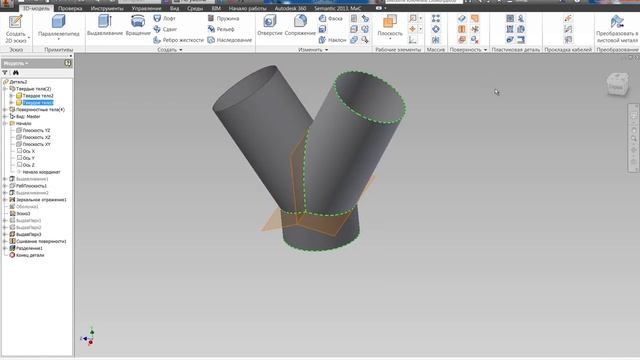Viewport: 640px width, 360px height.
Task: Open the 3D-модель ribbon tab
Action: tap(36, 8)
